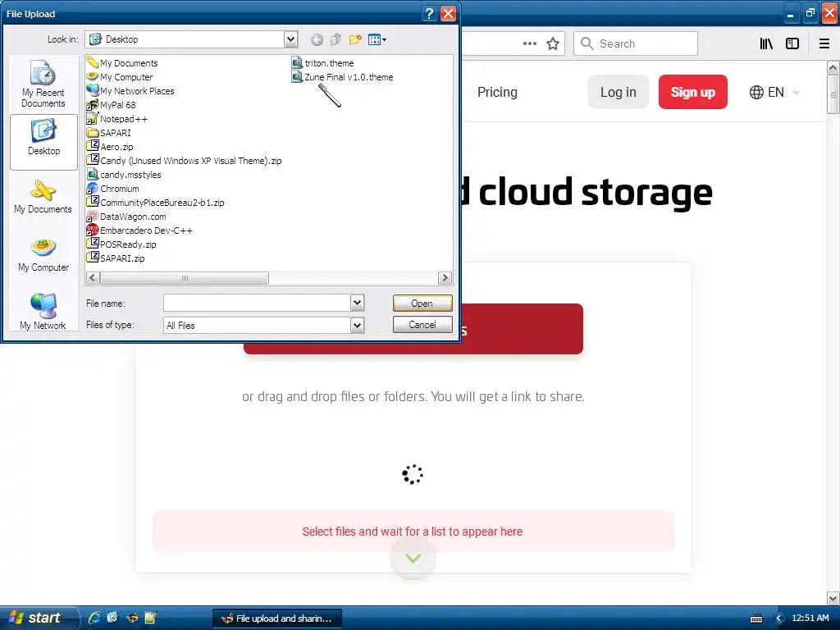Expand the Look in dropdown
840x630 pixels.
coord(290,39)
